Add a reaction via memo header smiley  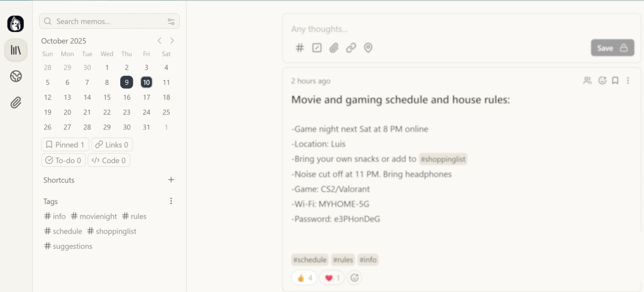tap(602, 80)
